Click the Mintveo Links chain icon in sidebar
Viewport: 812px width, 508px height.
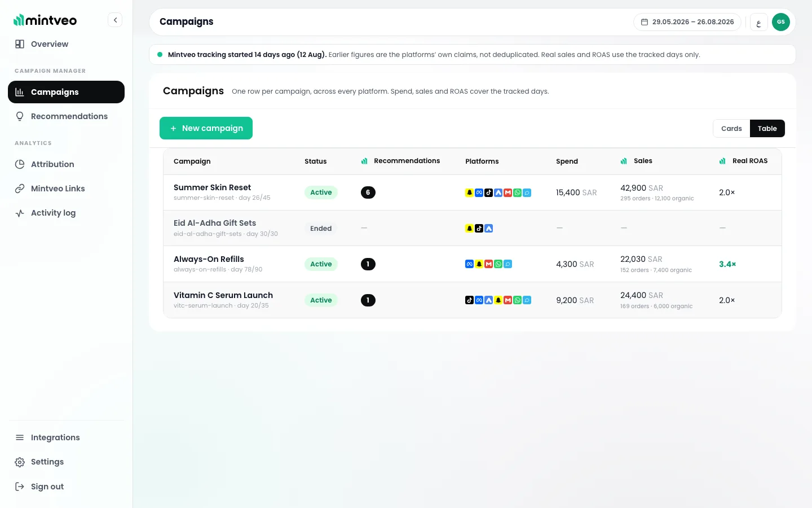(x=20, y=189)
